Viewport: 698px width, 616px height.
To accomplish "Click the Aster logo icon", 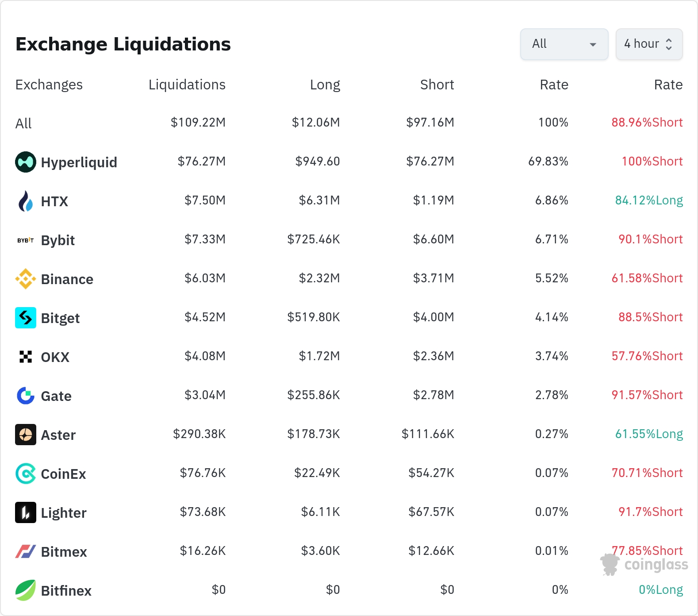I will click(x=26, y=435).
